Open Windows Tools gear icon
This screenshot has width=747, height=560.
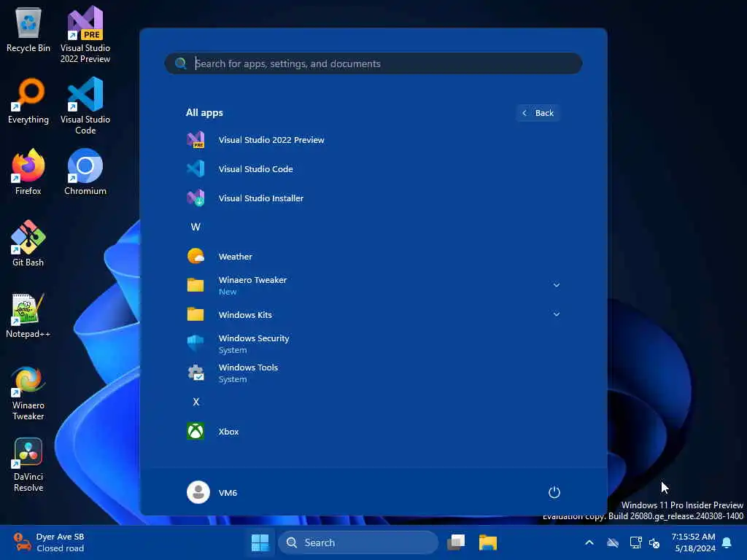pyautogui.click(x=196, y=373)
